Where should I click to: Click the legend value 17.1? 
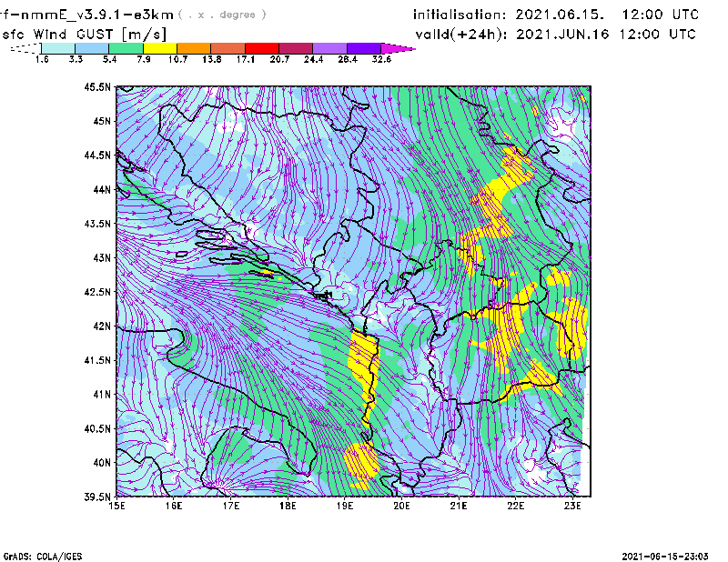coord(246,59)
